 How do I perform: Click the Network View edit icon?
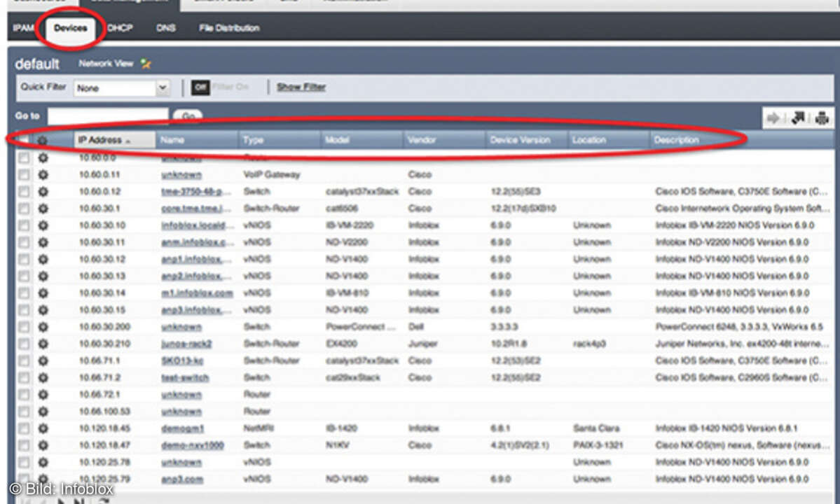pyautogui.click(x=146, y=64)
